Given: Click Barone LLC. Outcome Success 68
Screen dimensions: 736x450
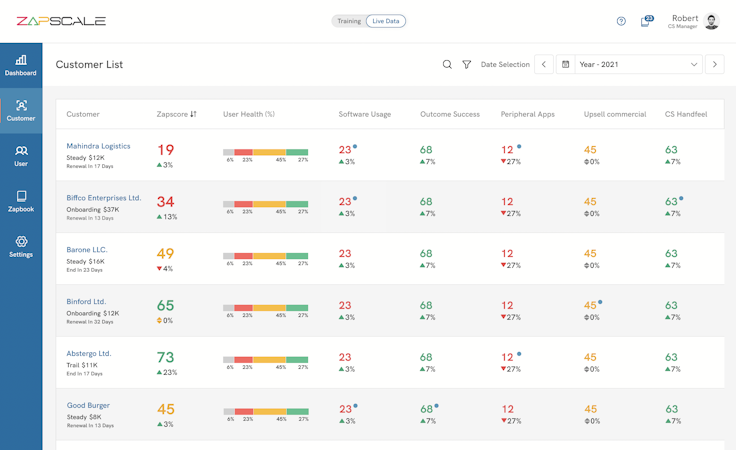Looking at the screenshot, I should click(x=426, y=253).
